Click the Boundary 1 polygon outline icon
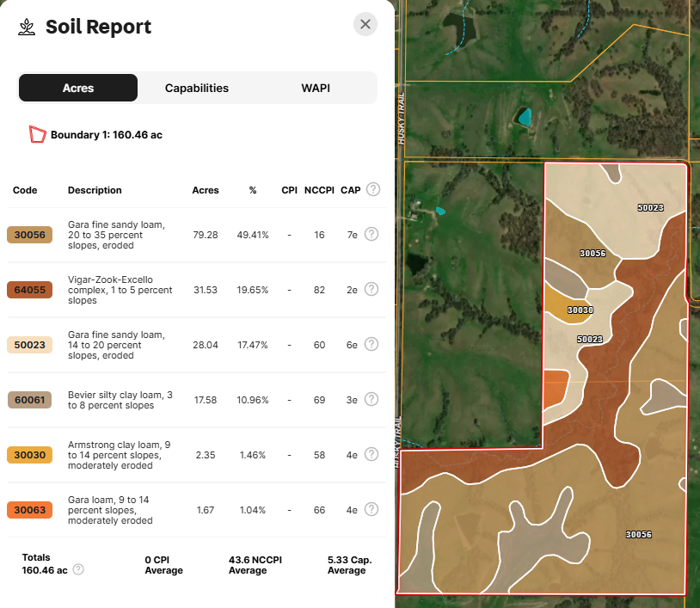 click(x=37, y=134)
